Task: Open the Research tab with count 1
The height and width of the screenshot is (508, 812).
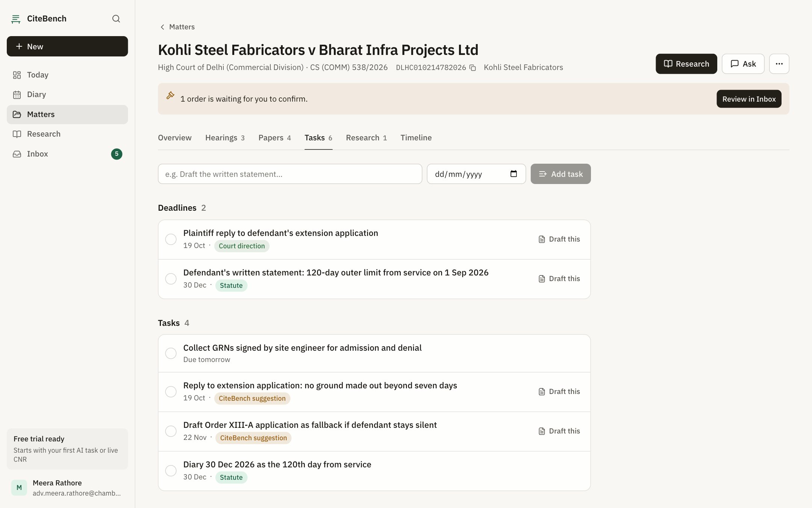Action: (366, 138)
